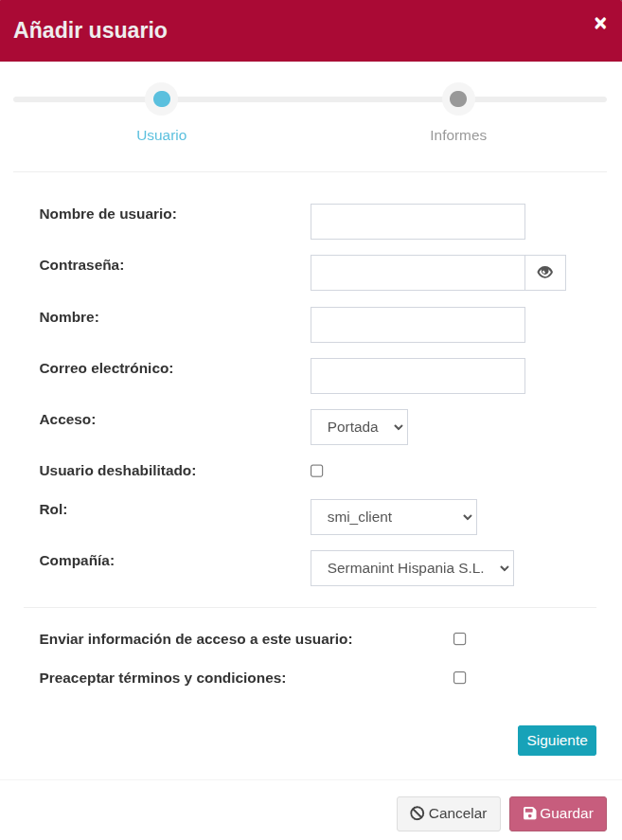Click the Usuario step circle
This screenshot has width=622, height=840.
(x=162, y=98)
